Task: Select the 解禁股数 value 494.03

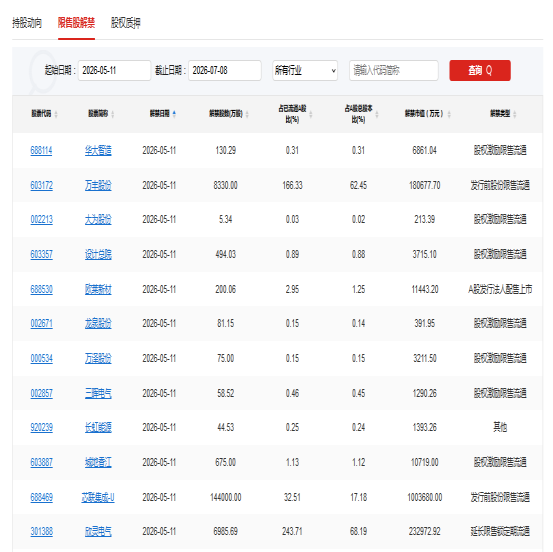Action: 226,254
